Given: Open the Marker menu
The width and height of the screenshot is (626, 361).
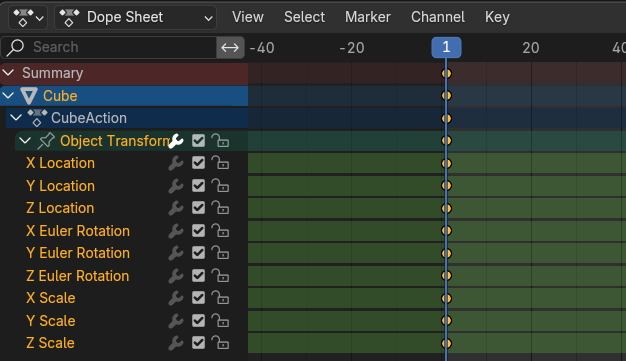Looking at the screenshot, I should (x=368, y=17).
